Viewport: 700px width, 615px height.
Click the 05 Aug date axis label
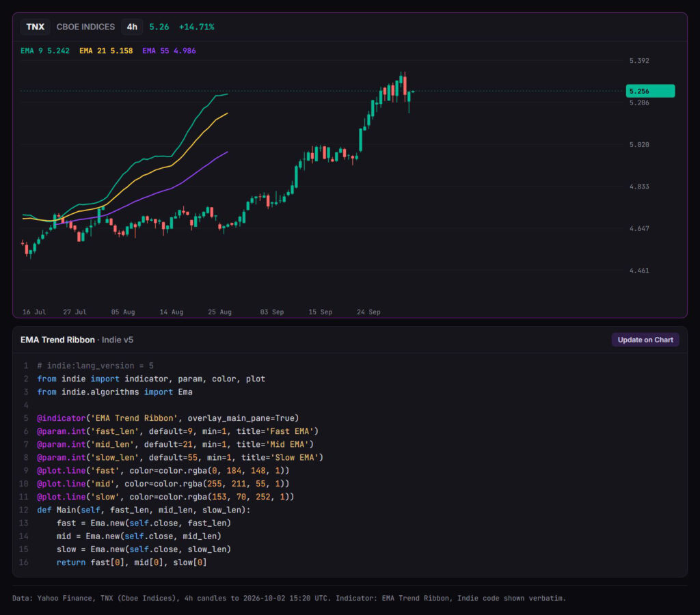[x=123, y=312]
